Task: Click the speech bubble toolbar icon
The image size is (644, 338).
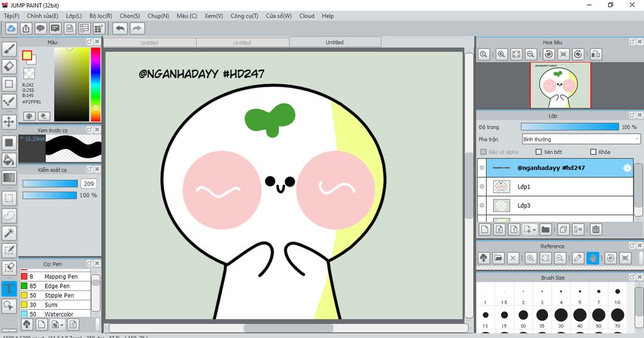Action: point(40,28)
